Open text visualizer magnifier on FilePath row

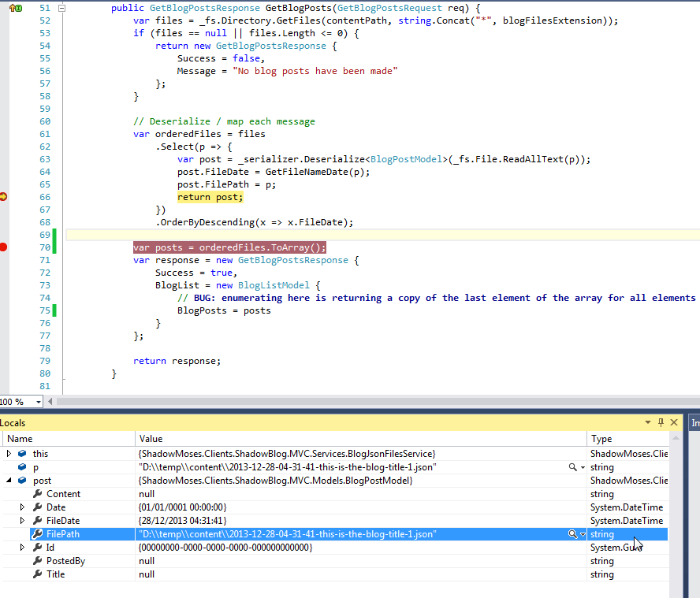572,534
